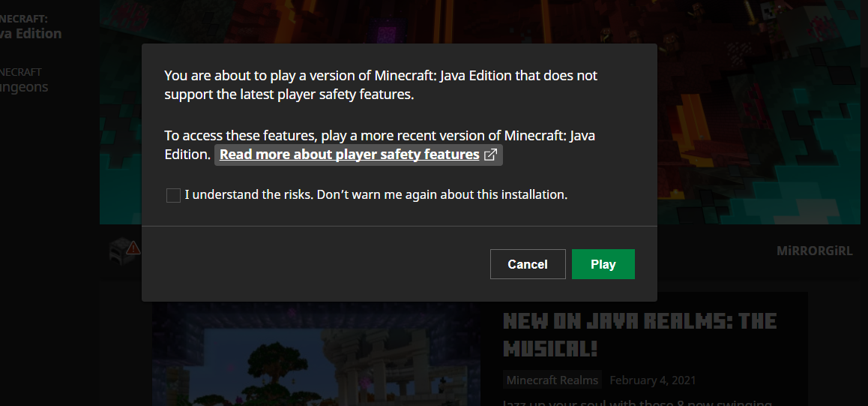Select Minecraft Dungeons in the sidebar

click(x=24, y=80)
